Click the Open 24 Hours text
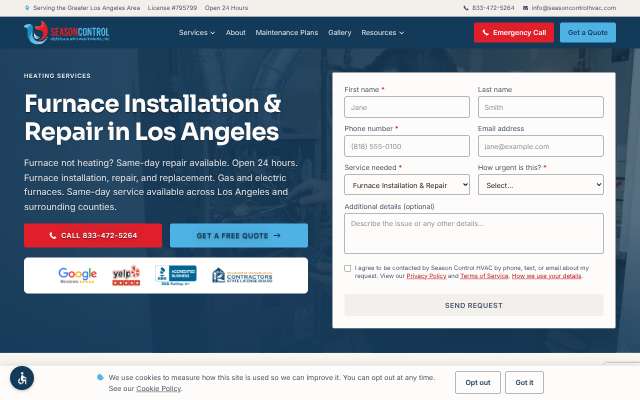 (x=226, y=8)
